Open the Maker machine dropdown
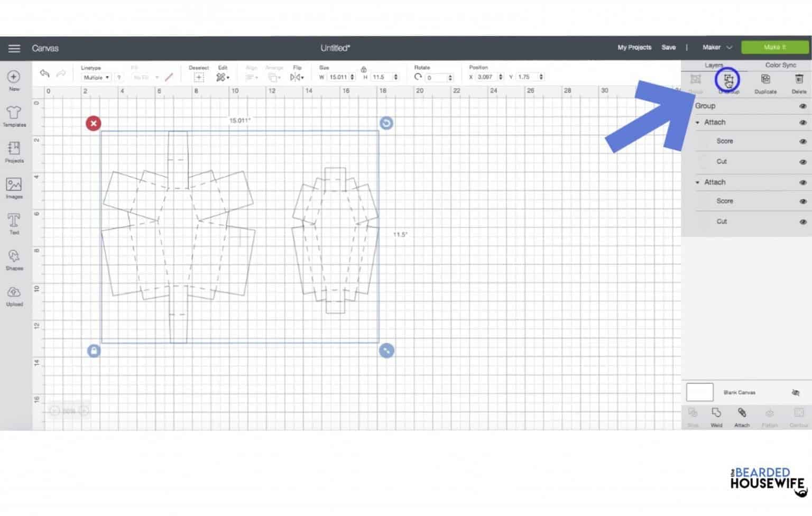Screen dimensions: 812x516 [x=717, y=48]
